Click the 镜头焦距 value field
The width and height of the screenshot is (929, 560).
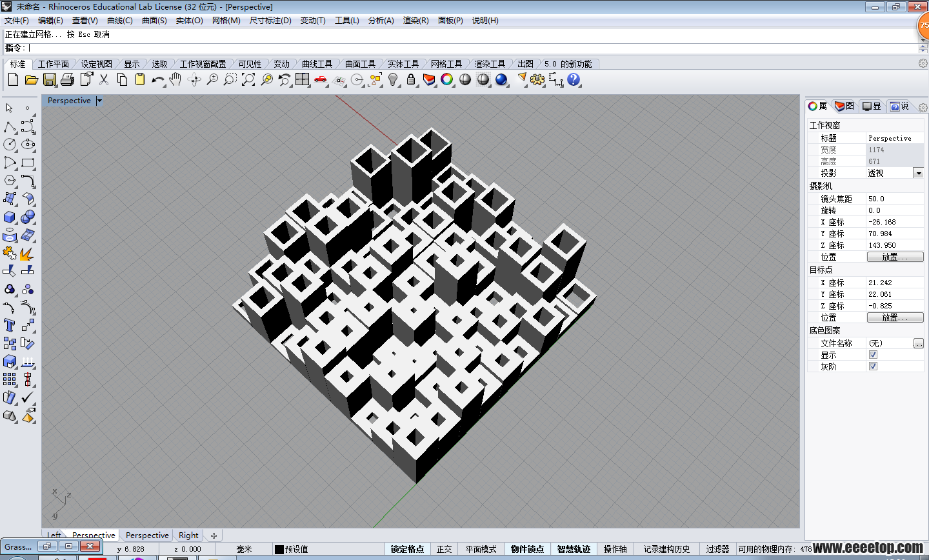894,199
